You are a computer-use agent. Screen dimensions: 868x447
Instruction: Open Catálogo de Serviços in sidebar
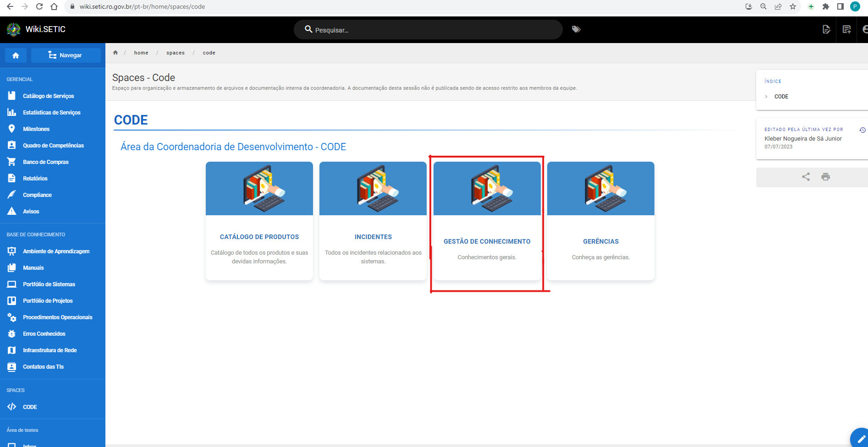tap(49, 96)
